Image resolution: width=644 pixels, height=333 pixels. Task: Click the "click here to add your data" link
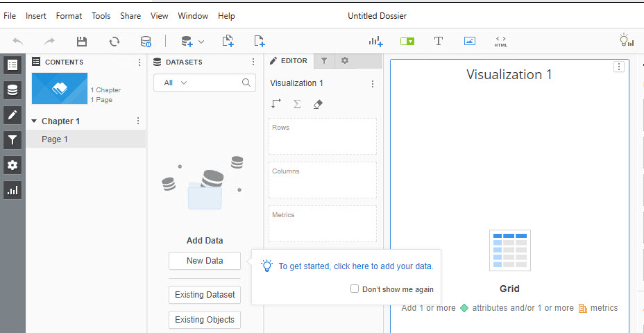[355, 266]
